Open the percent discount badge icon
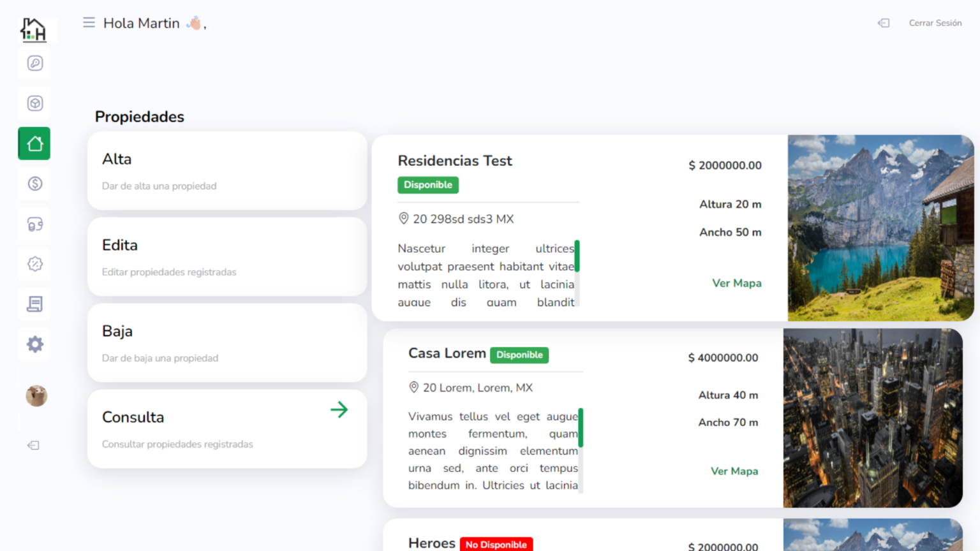The height and width of the screenshot is (551, 980). (35, 264)
